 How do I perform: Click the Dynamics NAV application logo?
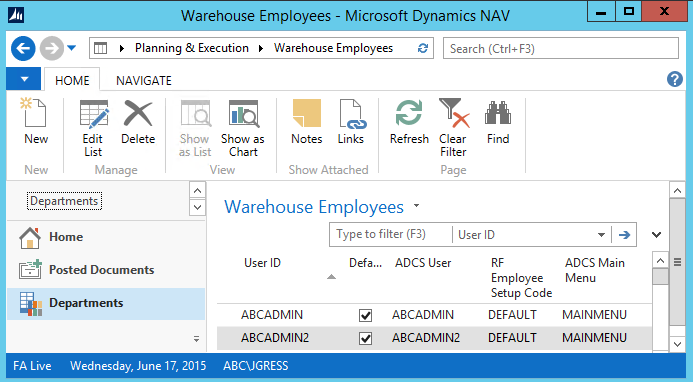coord(16,15)
